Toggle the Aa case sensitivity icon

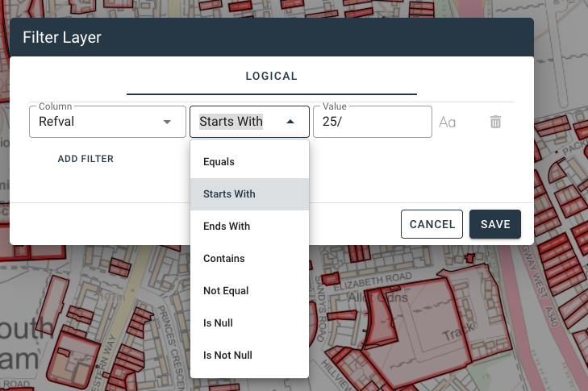(448, 123)
